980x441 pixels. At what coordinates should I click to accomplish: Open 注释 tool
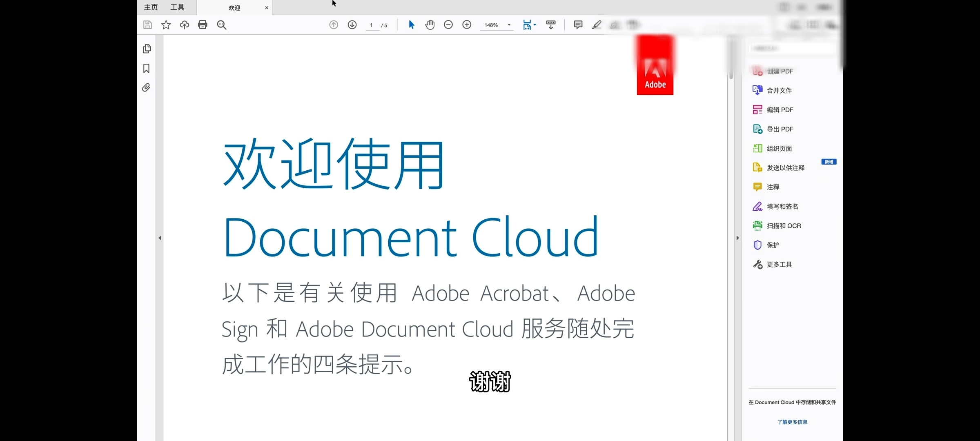coord(766,187)
